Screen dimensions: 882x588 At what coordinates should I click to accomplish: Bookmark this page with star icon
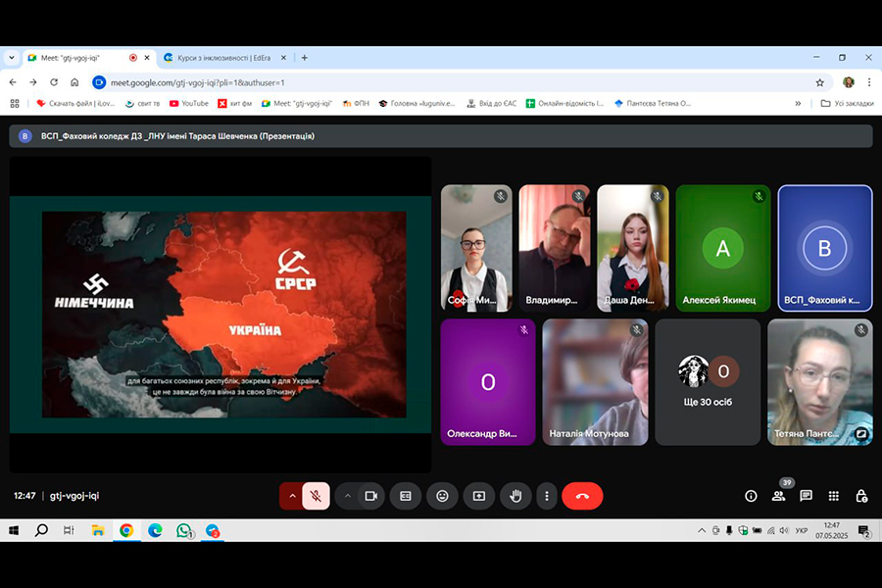pos(819,82)
